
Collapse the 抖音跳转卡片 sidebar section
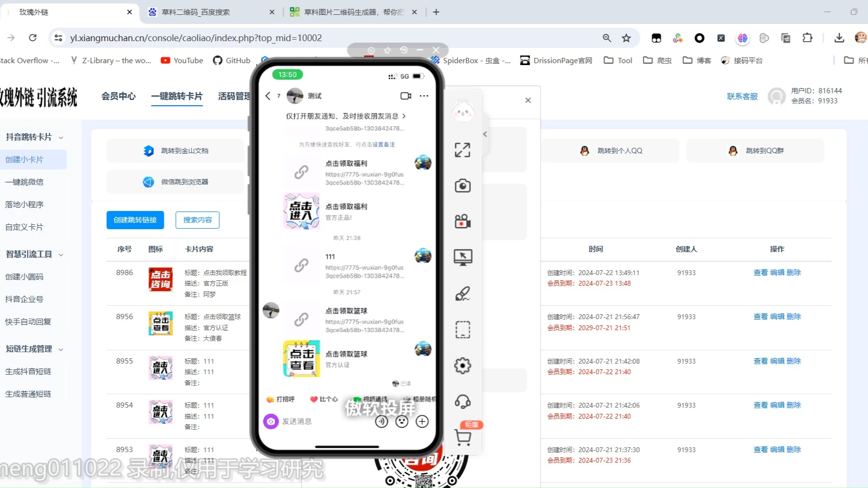[61, 138]
